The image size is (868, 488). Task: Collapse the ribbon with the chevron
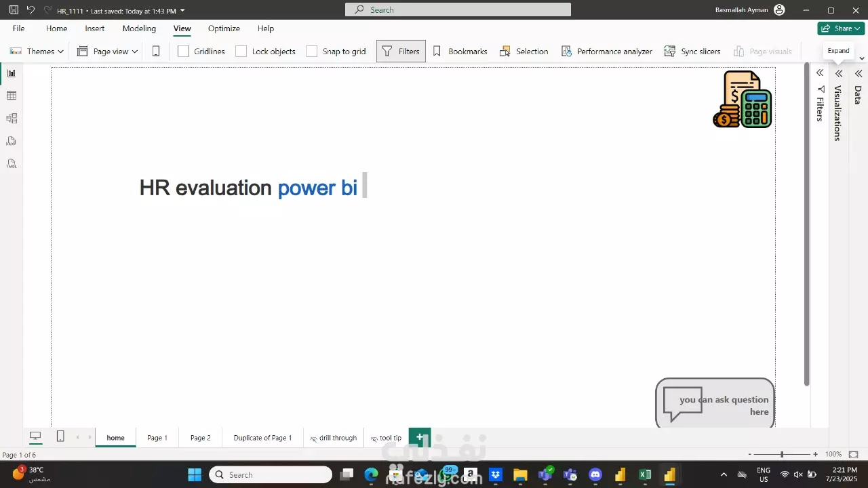click(862, 58)
